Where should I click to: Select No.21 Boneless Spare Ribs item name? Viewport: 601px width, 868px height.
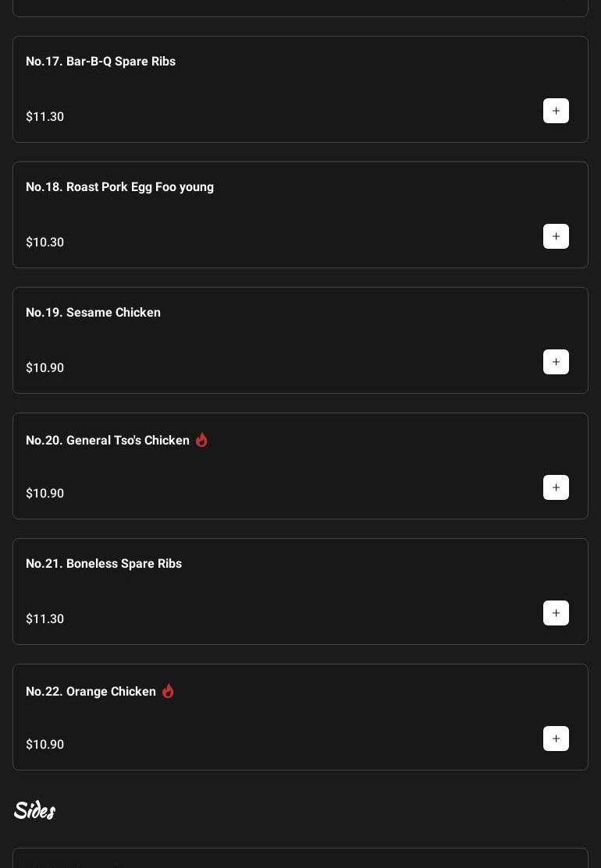point(104,563)
